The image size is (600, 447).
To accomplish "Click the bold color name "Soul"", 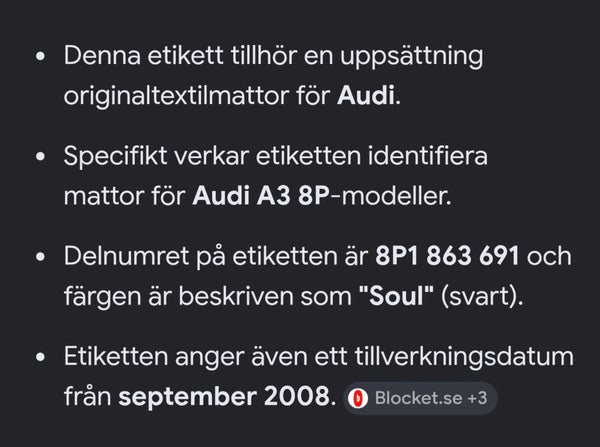I will click(396, 296).
